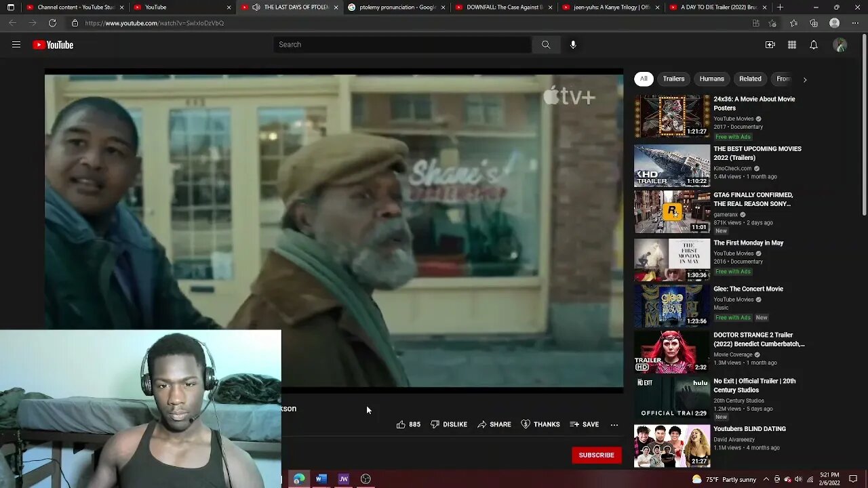Image resolution: width=868 pixels, height=488 pixels.
Task: Save the video to a playlist
Action: click(x=585, y=424)
